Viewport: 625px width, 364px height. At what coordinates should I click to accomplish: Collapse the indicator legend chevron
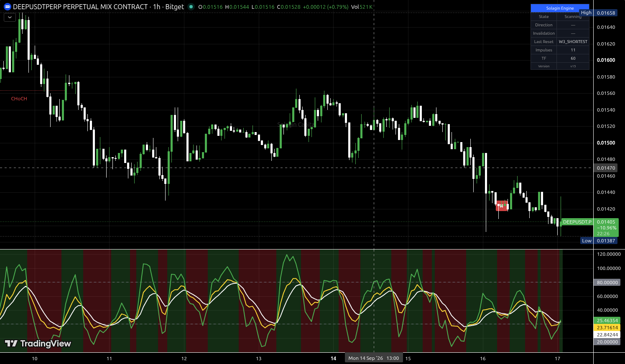(x=10, y=18)
